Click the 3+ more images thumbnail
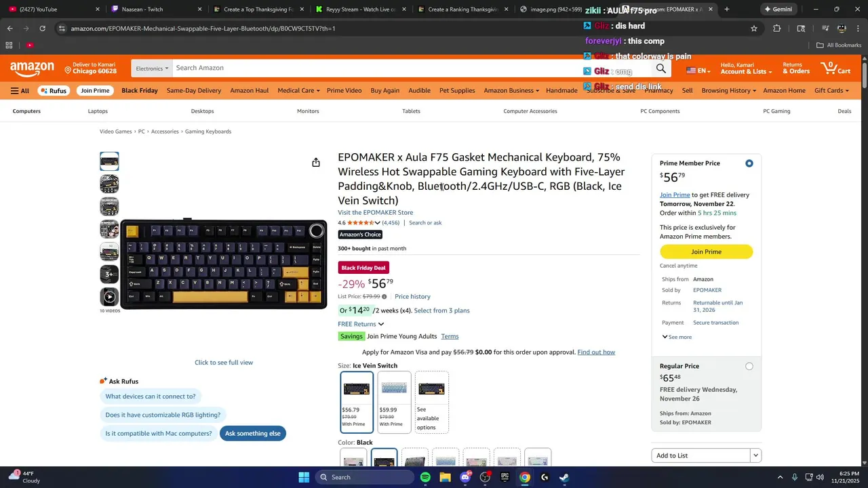This screenshot has width=868, height=488. click(109, 274)
